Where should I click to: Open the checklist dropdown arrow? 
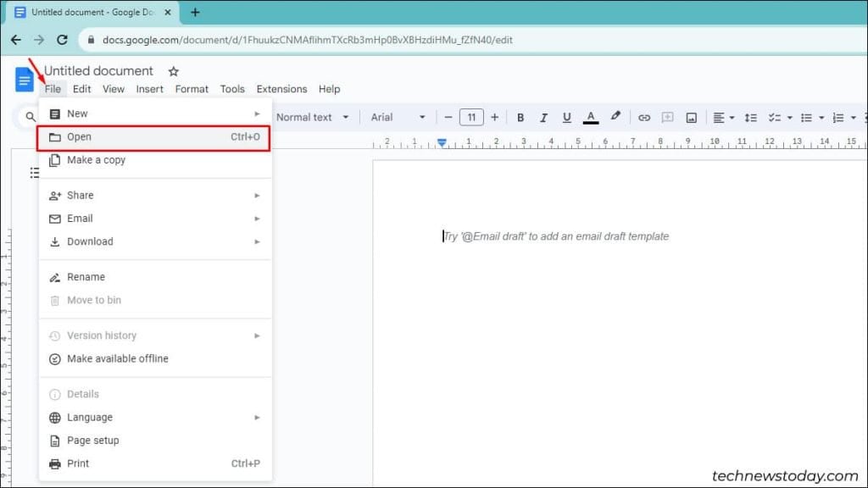(789, 118)
